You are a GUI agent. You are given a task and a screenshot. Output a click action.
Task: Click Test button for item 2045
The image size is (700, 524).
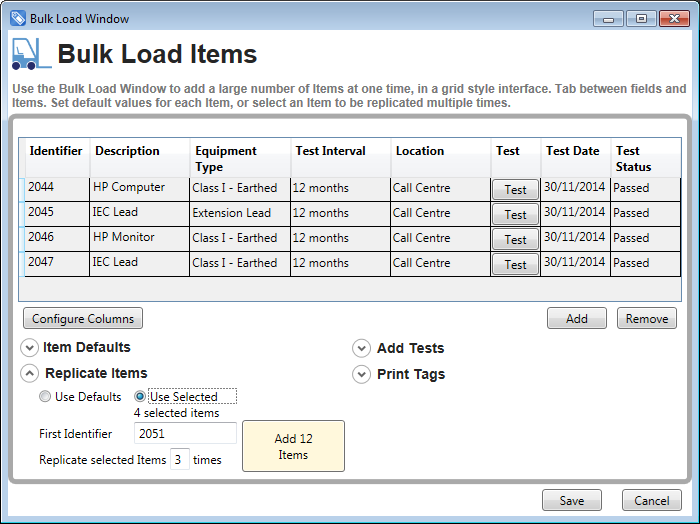[515, 214]
